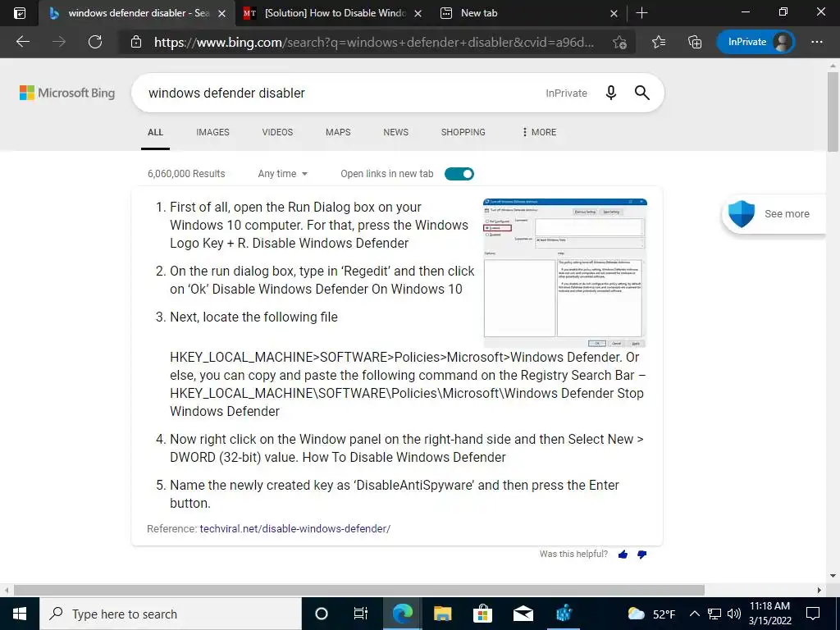The image size is (840, 630).
Task: Click the thumbs down icon
Action: pyautogui.click(x=641, y=555)
